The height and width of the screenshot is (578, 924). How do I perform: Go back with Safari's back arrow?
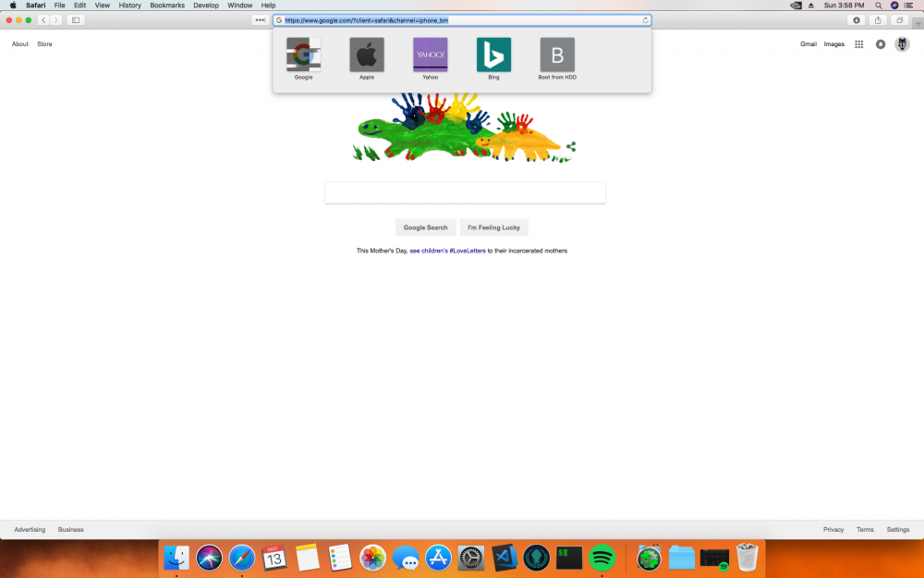click(x=43, y=20)
